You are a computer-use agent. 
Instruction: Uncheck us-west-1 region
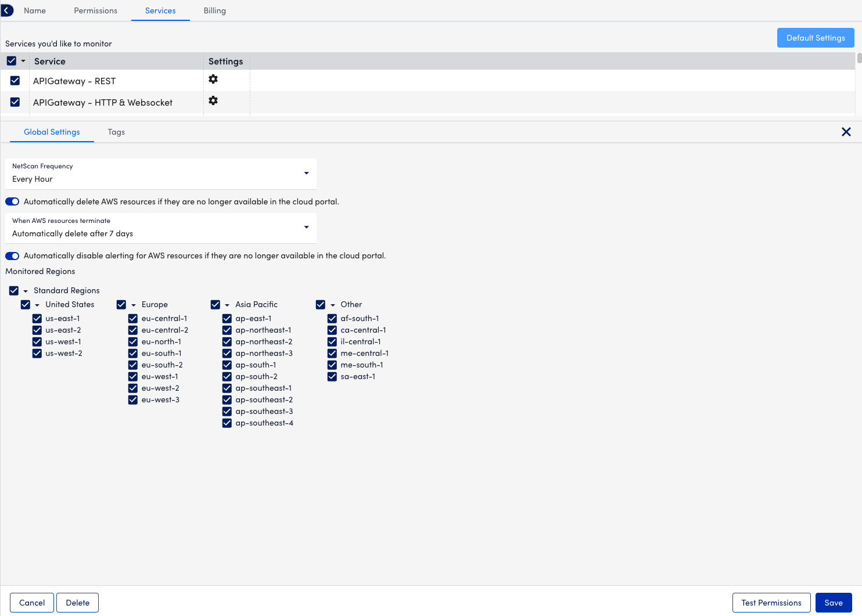click(37, 341)
